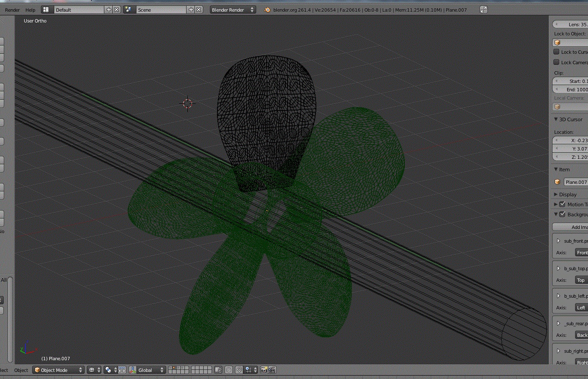The width and height of the screenshot is (588, 379).
Task: Click the Default screen layout name field
Action: pyautogui.click(x=78, y=10)
